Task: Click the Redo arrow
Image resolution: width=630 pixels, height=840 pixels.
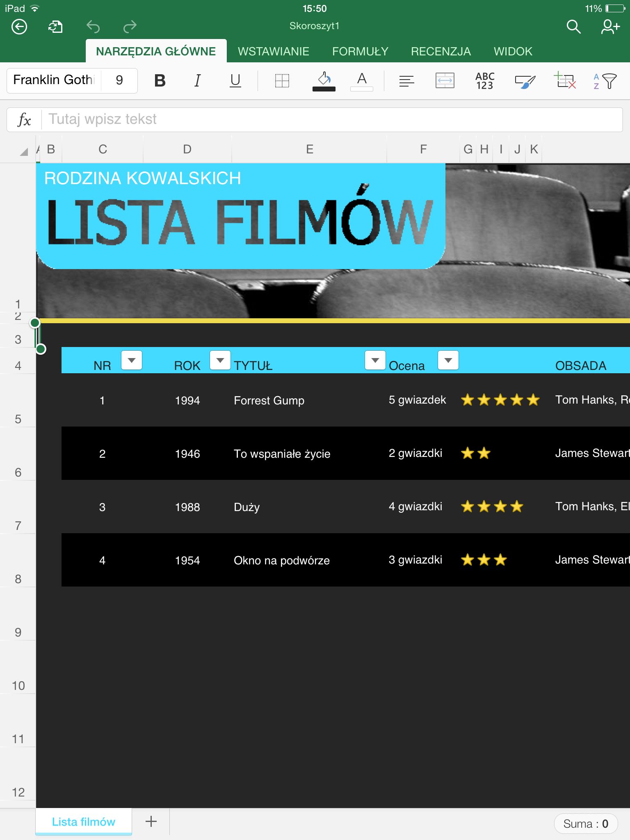Action: pos(130,27)
